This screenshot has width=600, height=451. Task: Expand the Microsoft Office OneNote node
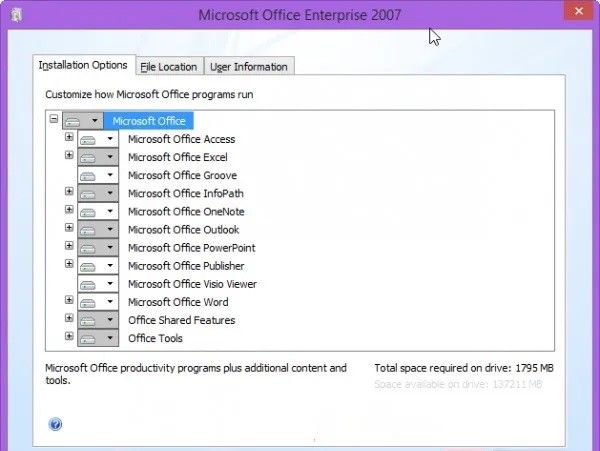[69, 209]
